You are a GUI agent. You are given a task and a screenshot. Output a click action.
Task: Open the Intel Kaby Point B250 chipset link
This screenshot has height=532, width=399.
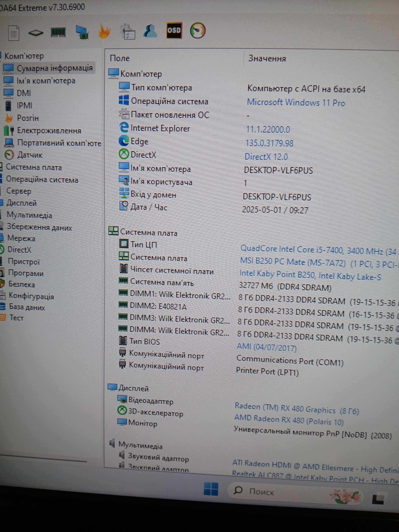(310, 275)
